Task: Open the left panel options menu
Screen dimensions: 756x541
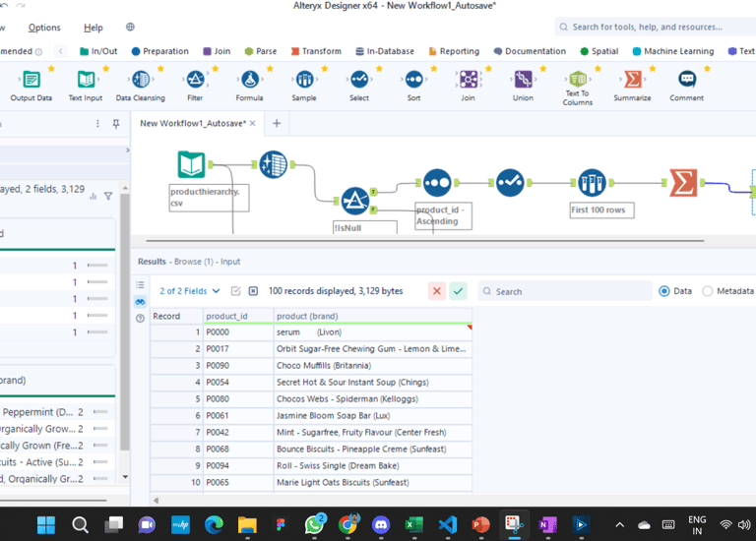Action: 97,124
